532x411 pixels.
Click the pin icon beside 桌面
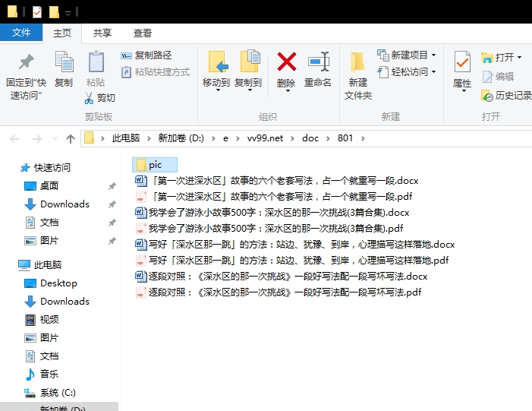point(112,186)
